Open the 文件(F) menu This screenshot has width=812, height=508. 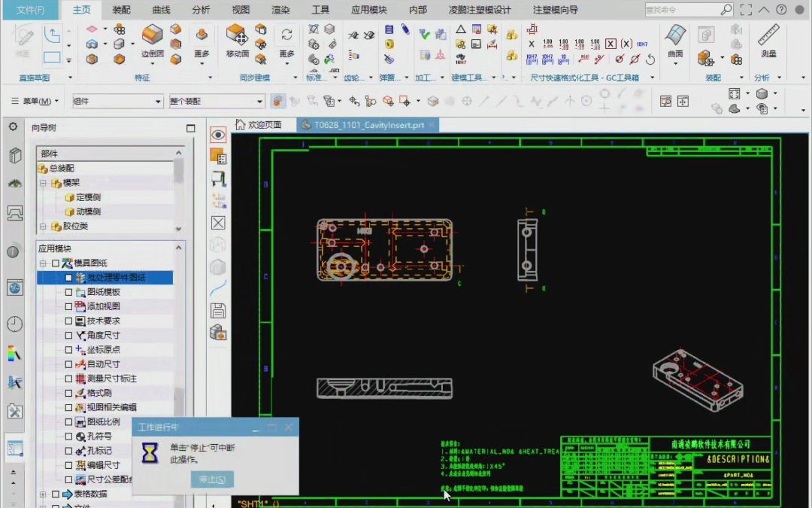[x=30, y=10]
